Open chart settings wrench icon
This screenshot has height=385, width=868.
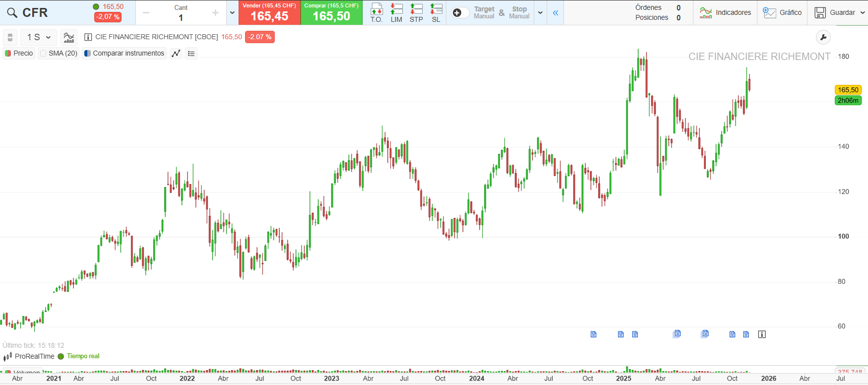823,37
